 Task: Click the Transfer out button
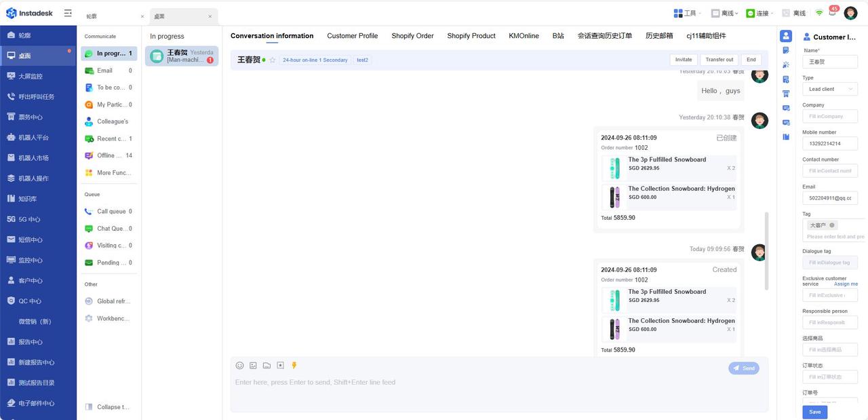click(719, 60)
